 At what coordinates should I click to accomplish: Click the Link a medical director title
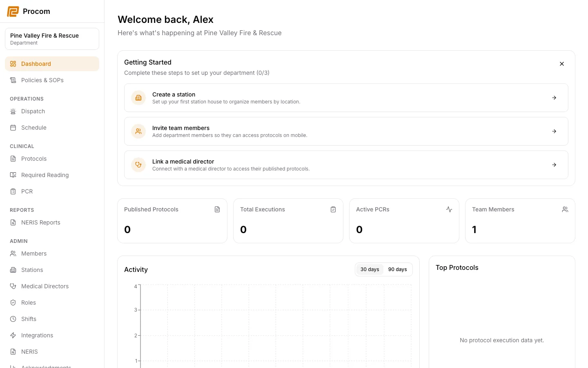point(183,162)
